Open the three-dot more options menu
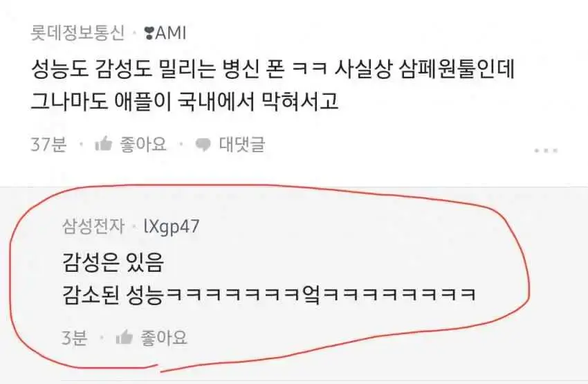 click(x=546, y=151)
